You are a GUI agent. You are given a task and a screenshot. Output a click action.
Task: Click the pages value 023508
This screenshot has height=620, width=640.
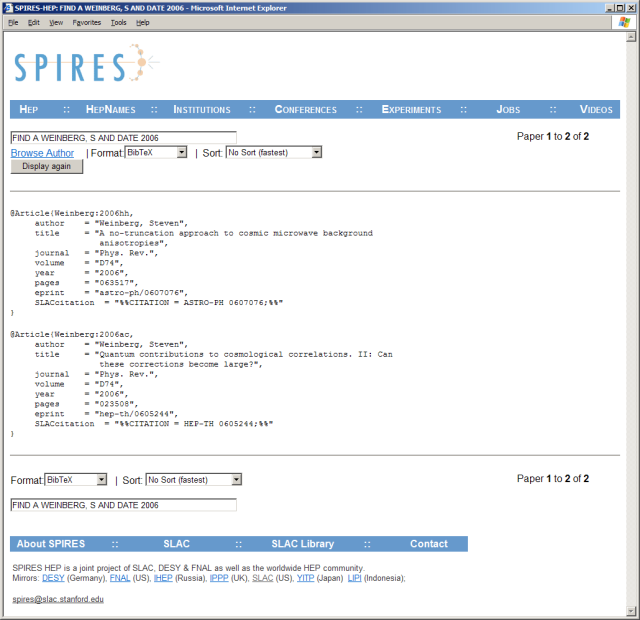point(116,404)
